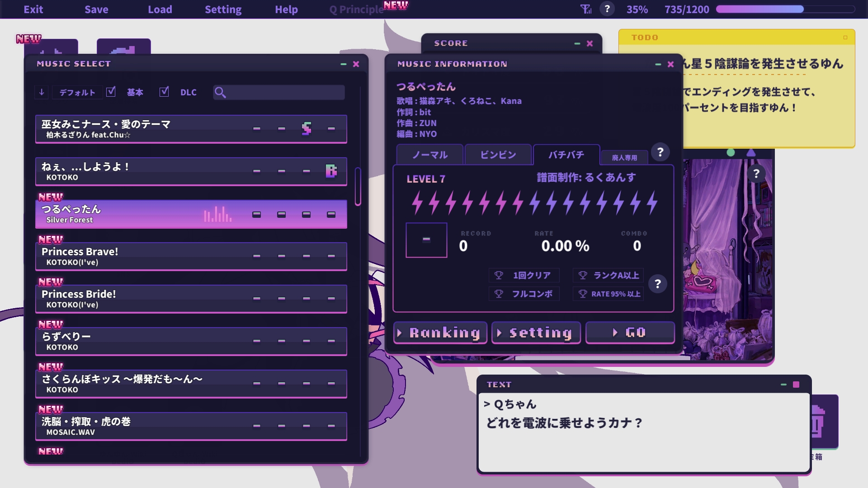Click the signal antenna icon in top bar
868x488 pixels.
586,9
